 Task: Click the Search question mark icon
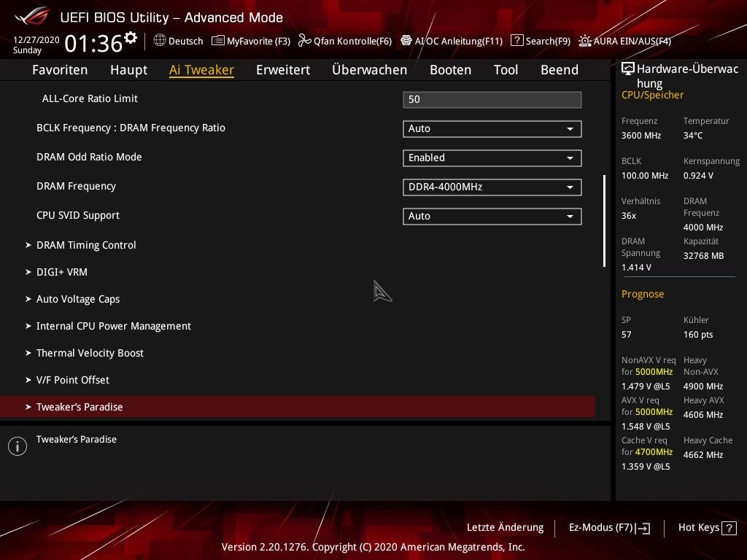[x=517, y=41]
